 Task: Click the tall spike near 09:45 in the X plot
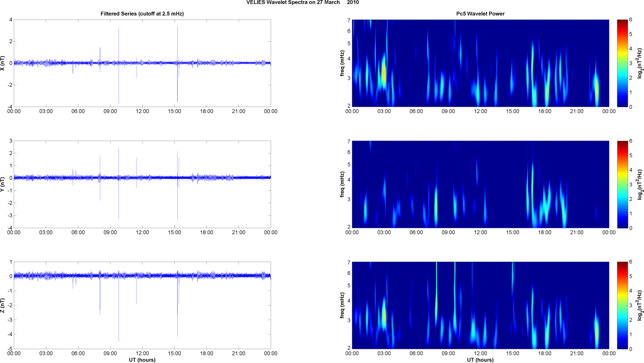(x=118, y=66)
